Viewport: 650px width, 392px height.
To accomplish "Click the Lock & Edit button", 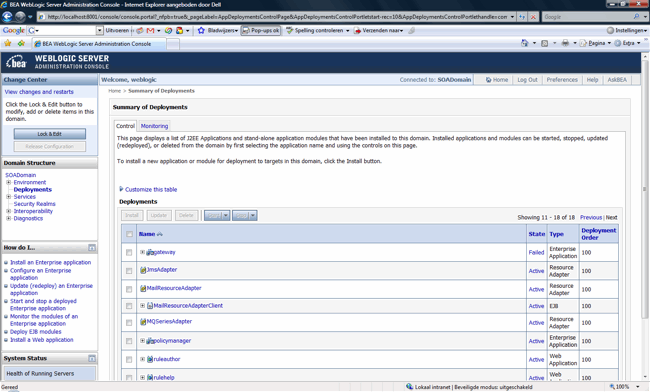I will [x=50, y=134].
